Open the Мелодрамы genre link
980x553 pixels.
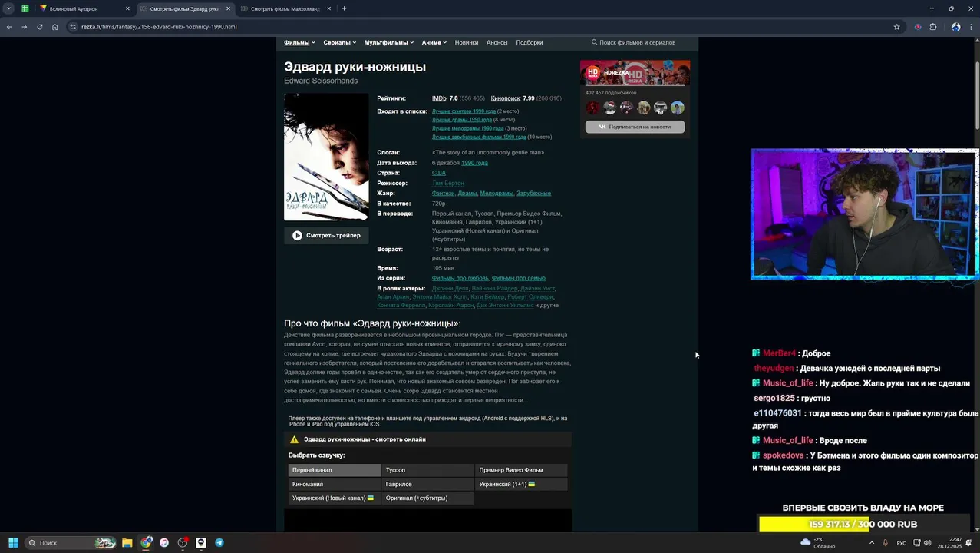click(x=497, y=194)
